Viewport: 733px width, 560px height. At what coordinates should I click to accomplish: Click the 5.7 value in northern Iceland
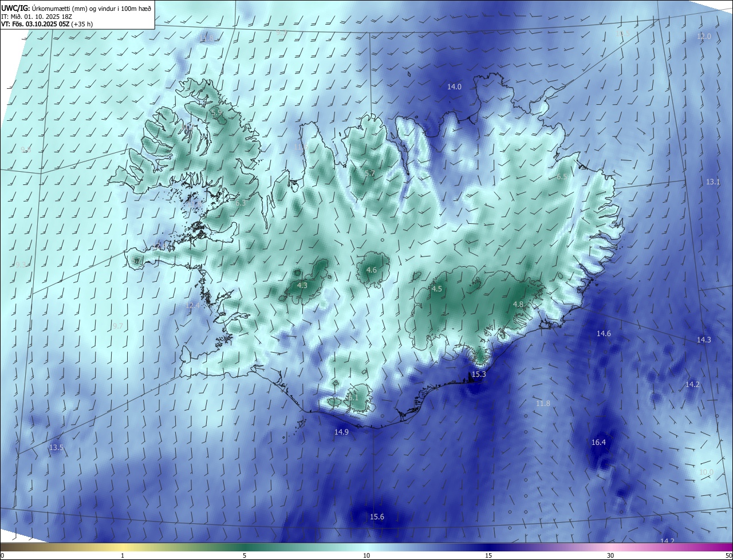coord(370,173)
